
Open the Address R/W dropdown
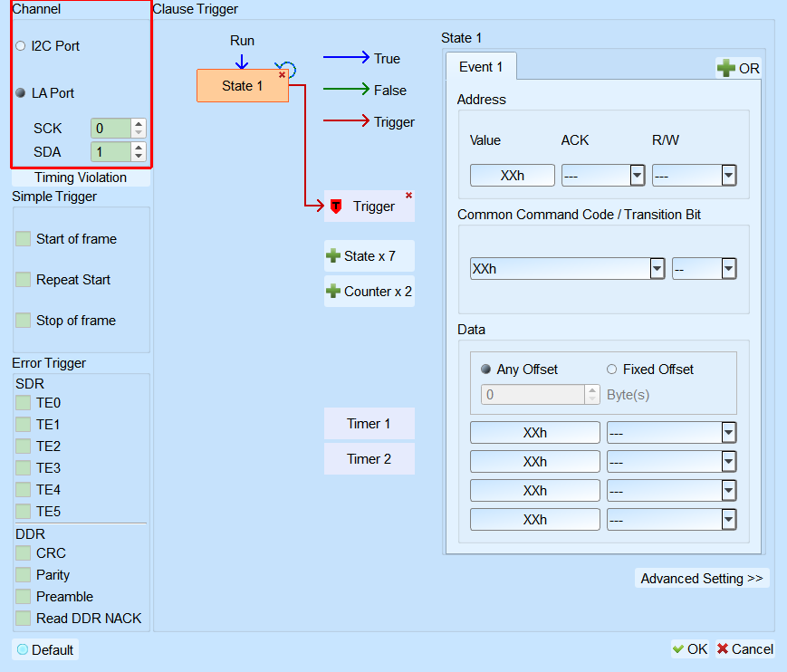click(x=695, y=176)
